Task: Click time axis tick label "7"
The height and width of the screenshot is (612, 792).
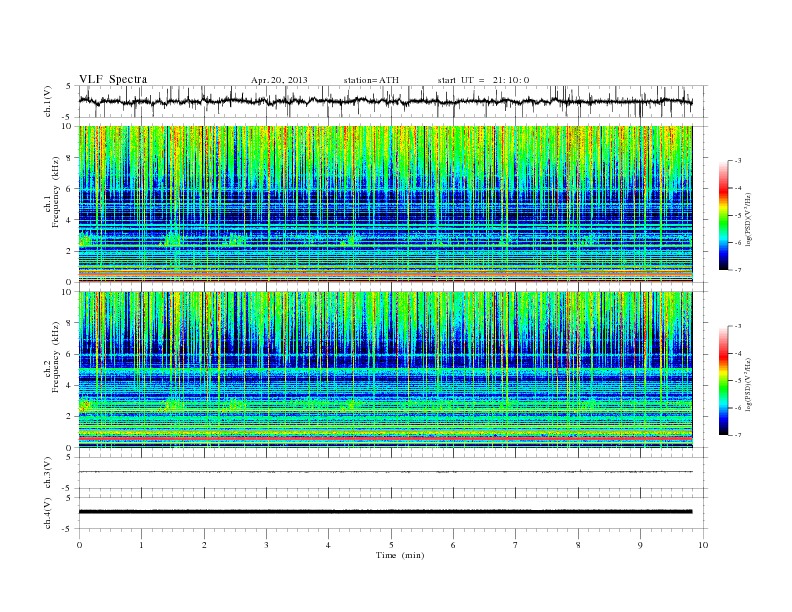Action: [516, 545]
